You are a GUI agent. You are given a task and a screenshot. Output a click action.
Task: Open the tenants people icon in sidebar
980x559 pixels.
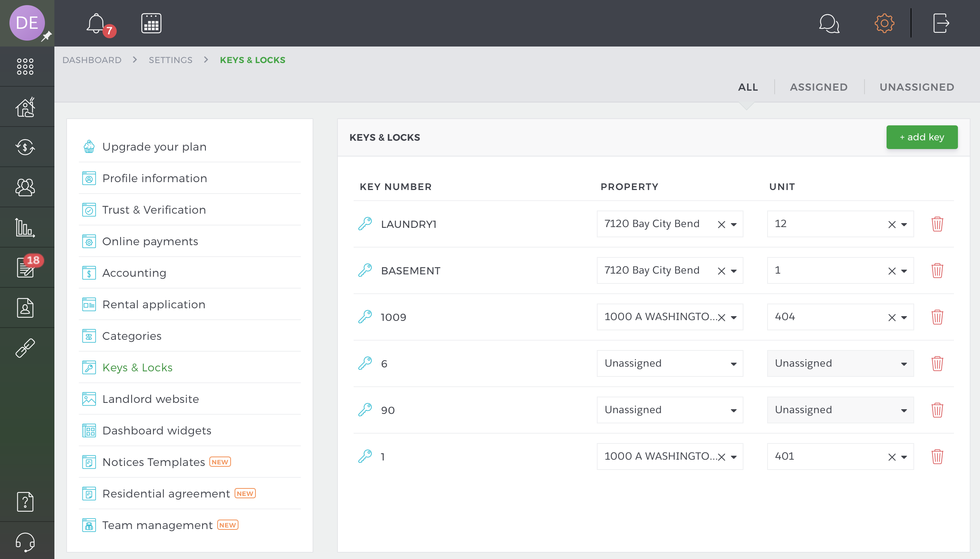(26, 187)
